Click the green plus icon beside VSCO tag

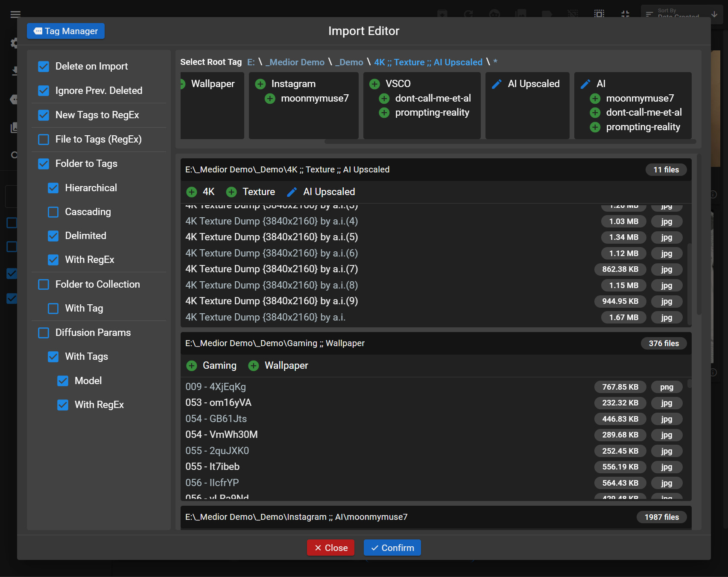click(x=374, y=84)
